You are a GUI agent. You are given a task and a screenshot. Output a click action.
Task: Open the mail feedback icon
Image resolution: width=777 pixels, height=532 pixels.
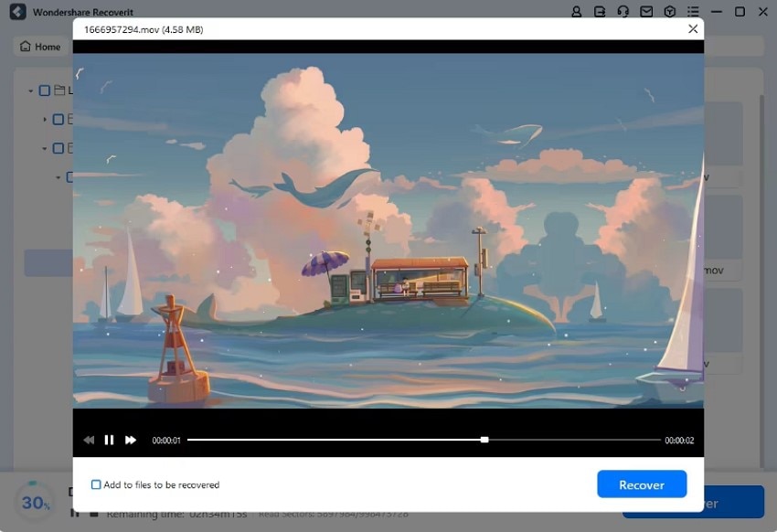646,11
